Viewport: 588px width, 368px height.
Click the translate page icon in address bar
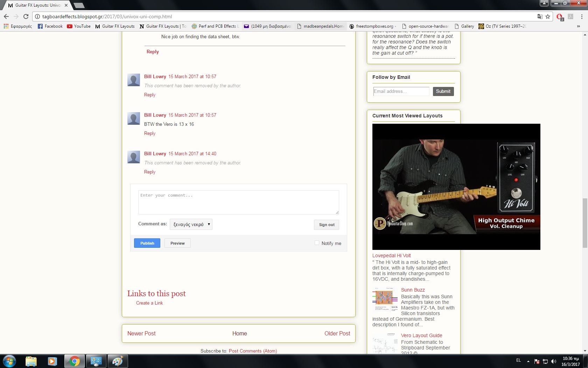(x=540, y=16)
